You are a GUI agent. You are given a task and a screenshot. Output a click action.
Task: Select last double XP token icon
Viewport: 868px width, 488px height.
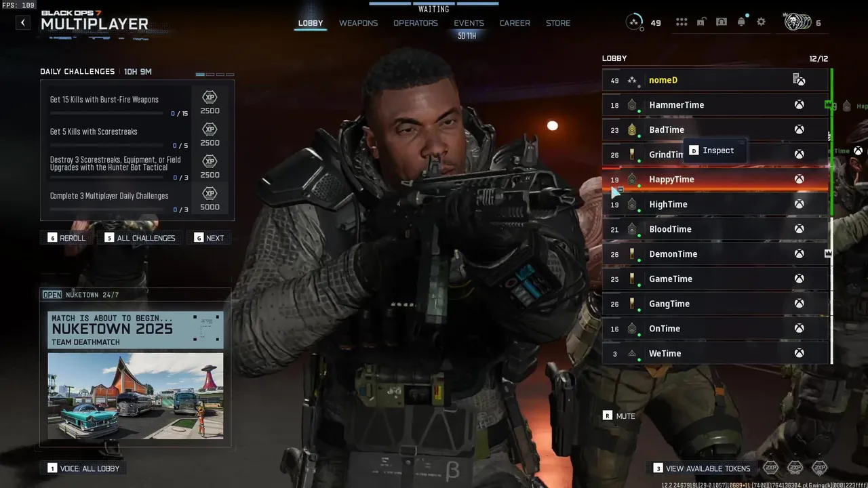[819, 468]
